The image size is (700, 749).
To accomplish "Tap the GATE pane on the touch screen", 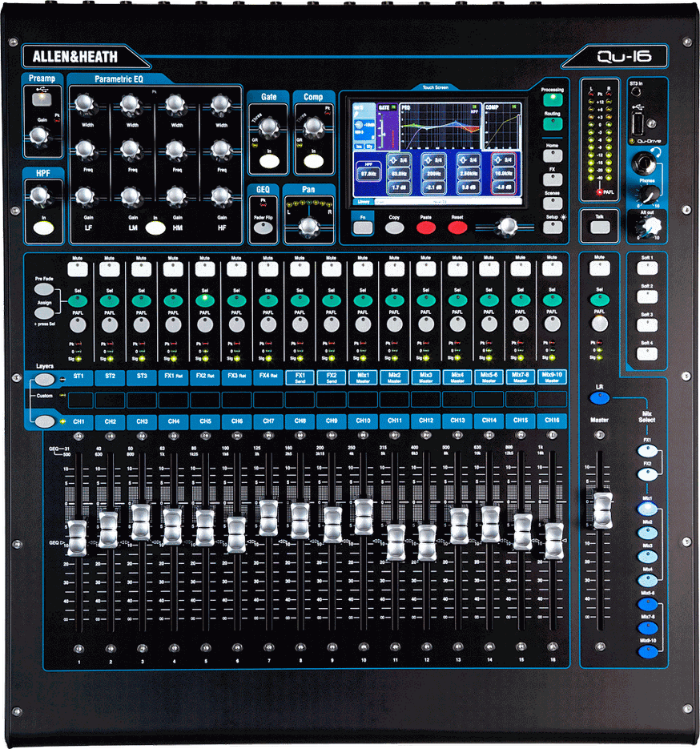I will [388, 126].
